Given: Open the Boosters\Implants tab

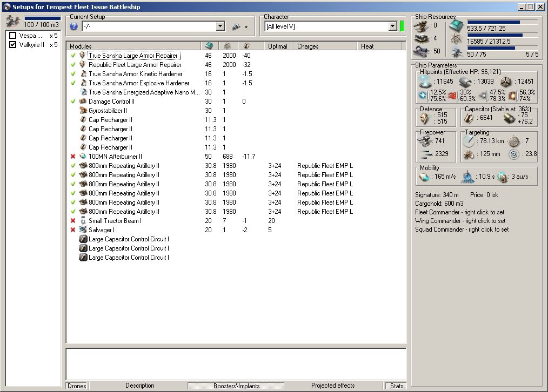Looking at the screenshot, I should pyautogui.click(x=236, y=386).
